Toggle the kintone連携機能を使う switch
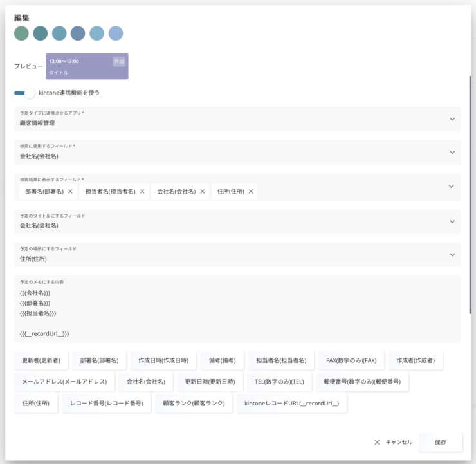The height and width of the screenshot is (464, 476). (24, 93)
